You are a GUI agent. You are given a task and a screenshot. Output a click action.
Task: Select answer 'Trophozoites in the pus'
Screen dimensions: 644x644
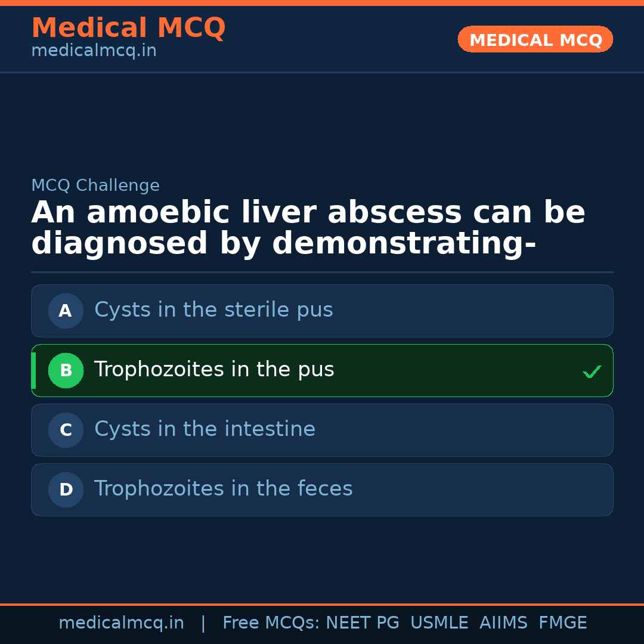[214, 370]
